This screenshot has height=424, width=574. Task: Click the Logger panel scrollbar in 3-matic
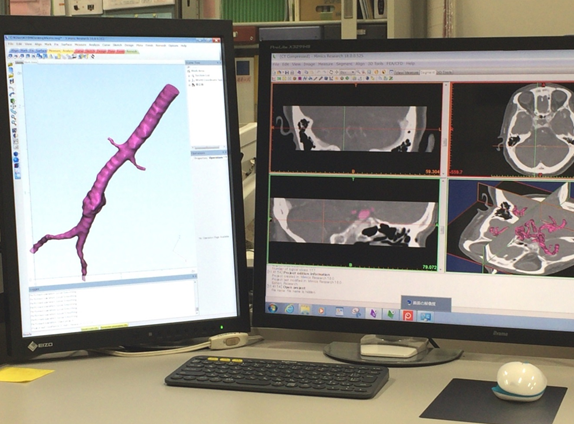point(197,297)
